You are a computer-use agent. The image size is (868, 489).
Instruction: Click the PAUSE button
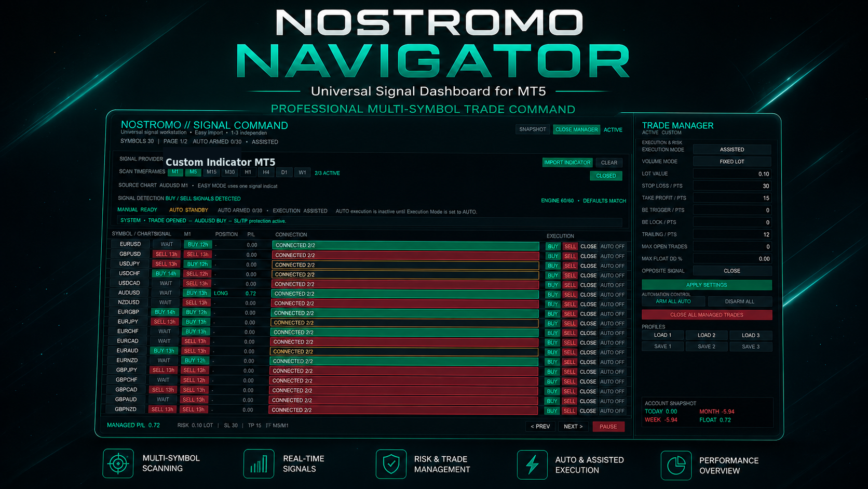608,427
